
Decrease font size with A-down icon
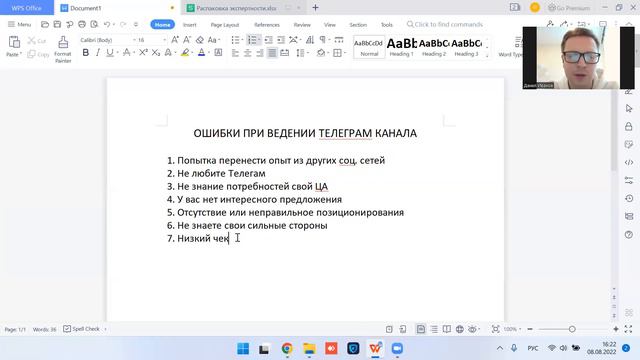(x=187, y=40)
